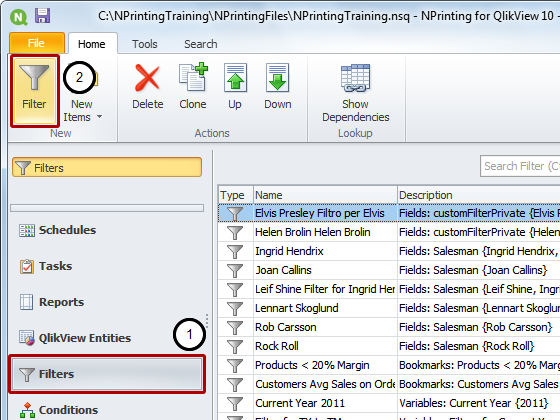Open QlikView Entities in the sidebar
Screen dimensions: 560x420
(75, 338)
